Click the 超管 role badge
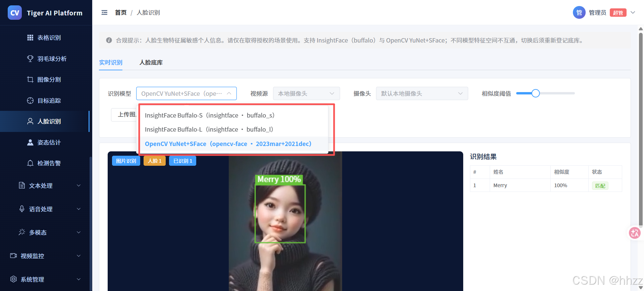 tap(618, 13)
